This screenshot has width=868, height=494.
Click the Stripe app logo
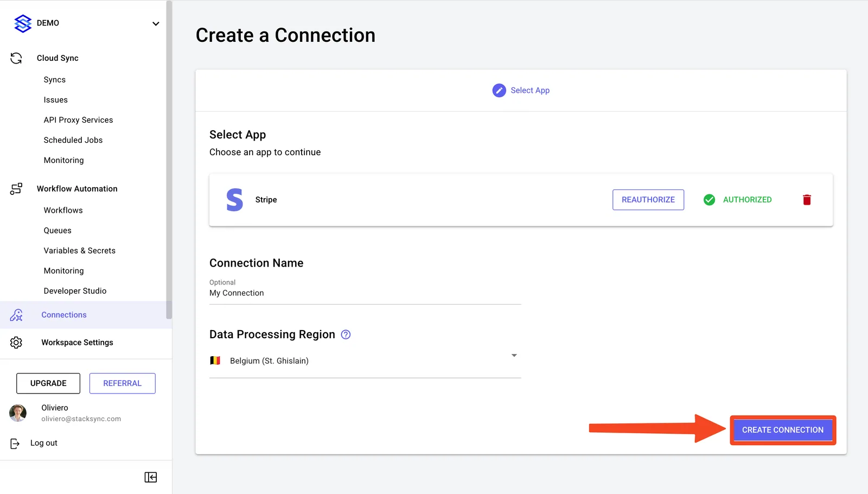[x=235, y=200]
